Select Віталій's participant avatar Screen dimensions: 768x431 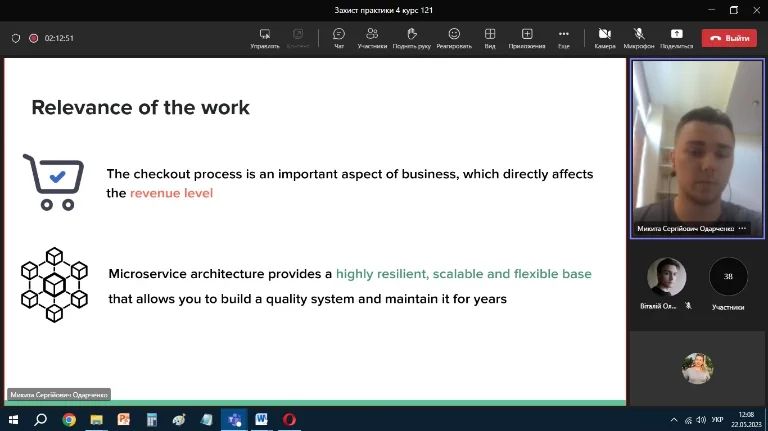(x=666, y=277)
